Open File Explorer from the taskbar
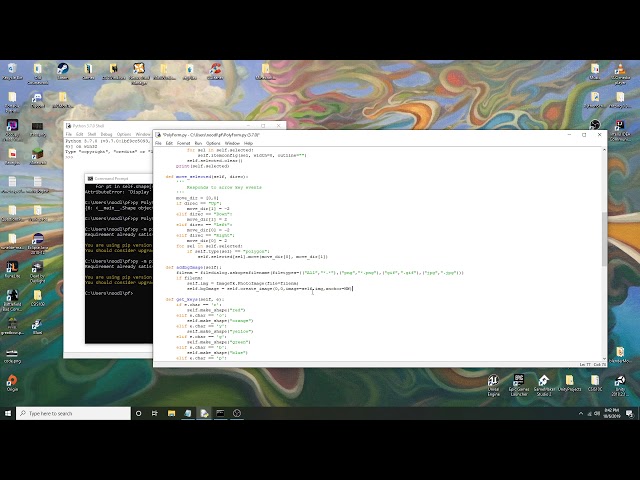This screenshot has height=480, width=640. 171,413
